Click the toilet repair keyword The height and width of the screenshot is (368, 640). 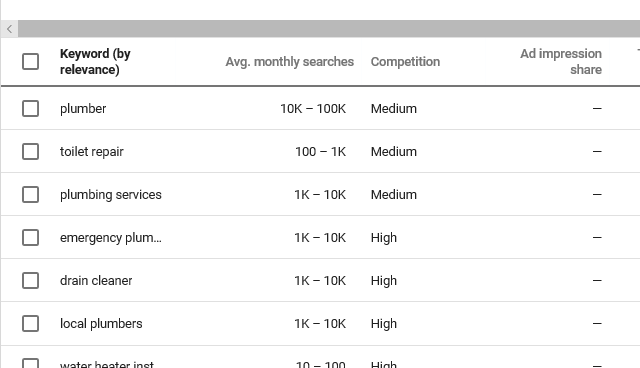click(x=91, y=152)
